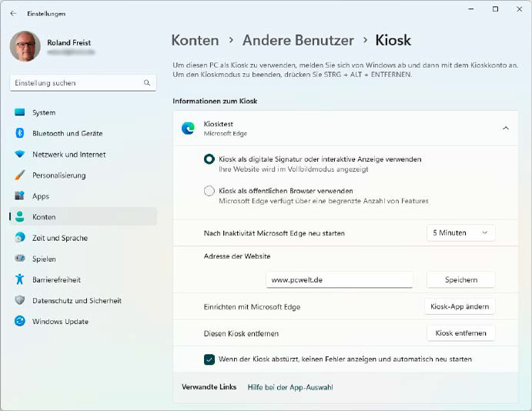Image resolution: width=532 pixels, height=411 pixels.
Task: Open the Apps category label
Action: [41, 196]
